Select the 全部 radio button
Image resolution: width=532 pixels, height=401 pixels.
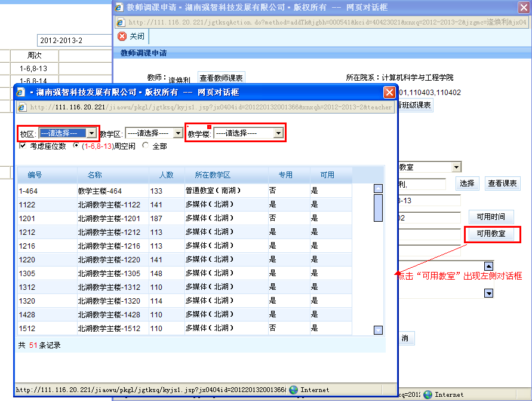[x=144, y=146]
